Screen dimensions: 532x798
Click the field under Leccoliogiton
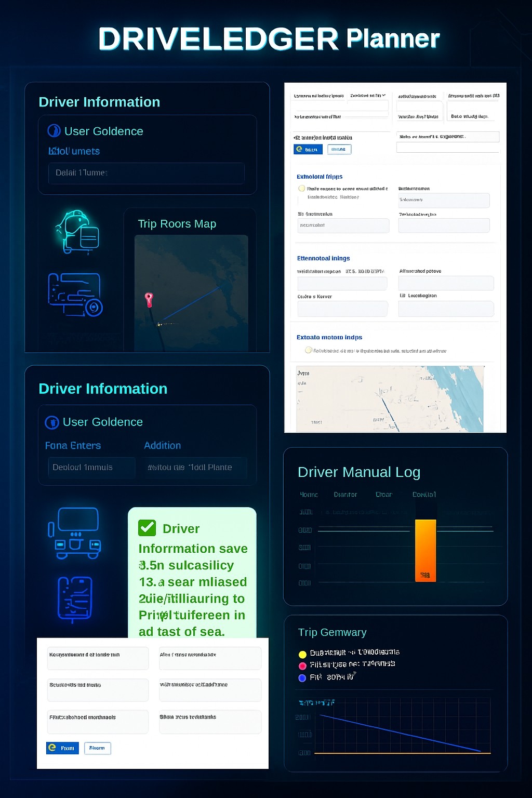point(446,309)
